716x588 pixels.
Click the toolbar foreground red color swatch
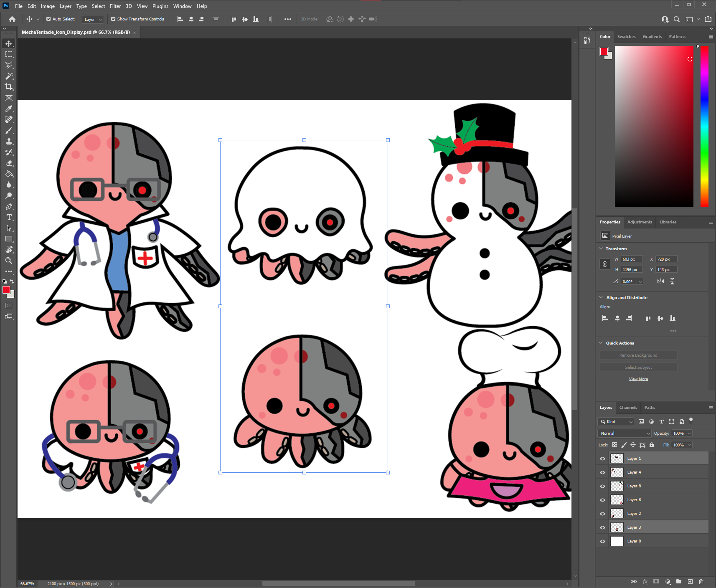6,290
